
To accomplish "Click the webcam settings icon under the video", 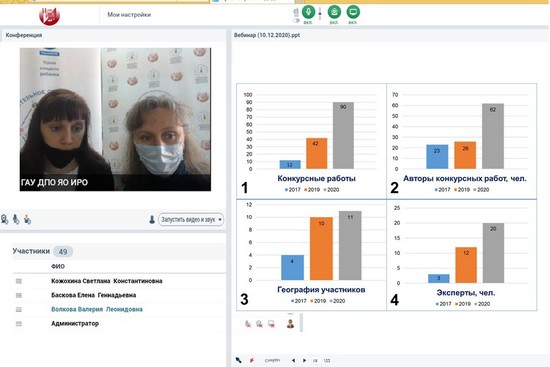I will [x=4, y=220].
